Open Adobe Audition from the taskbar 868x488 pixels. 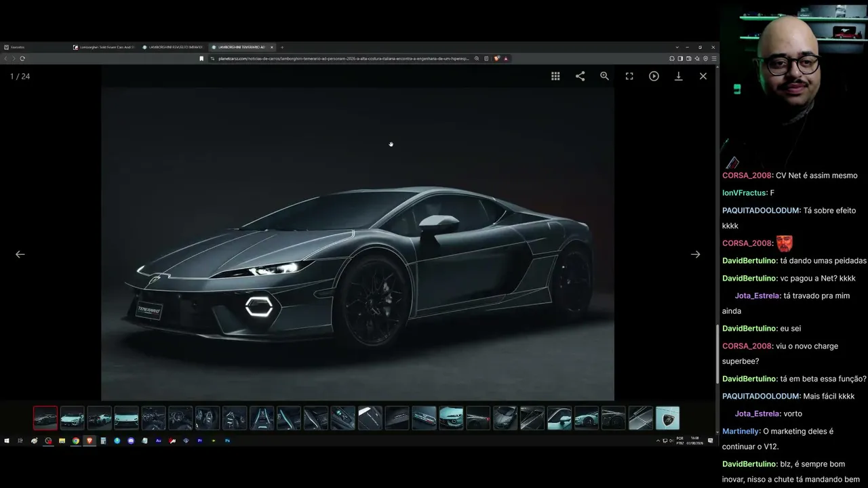pyautogui.click(x=159, y=441)
